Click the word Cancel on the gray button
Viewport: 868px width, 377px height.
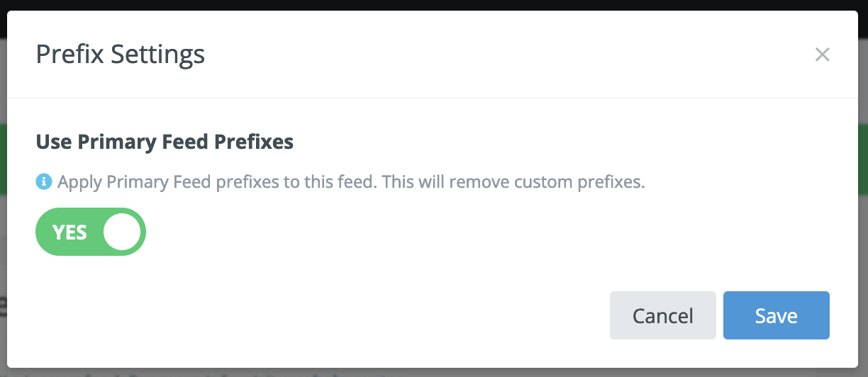coord(663,316)
